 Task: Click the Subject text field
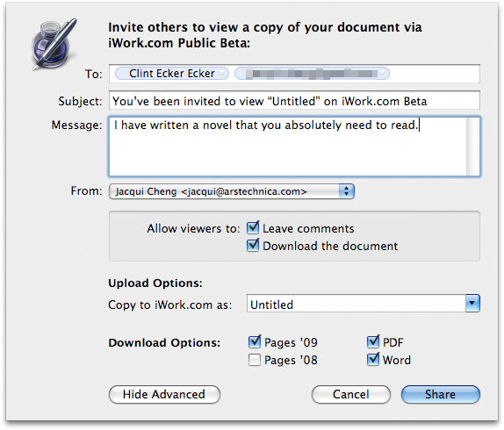294,101
